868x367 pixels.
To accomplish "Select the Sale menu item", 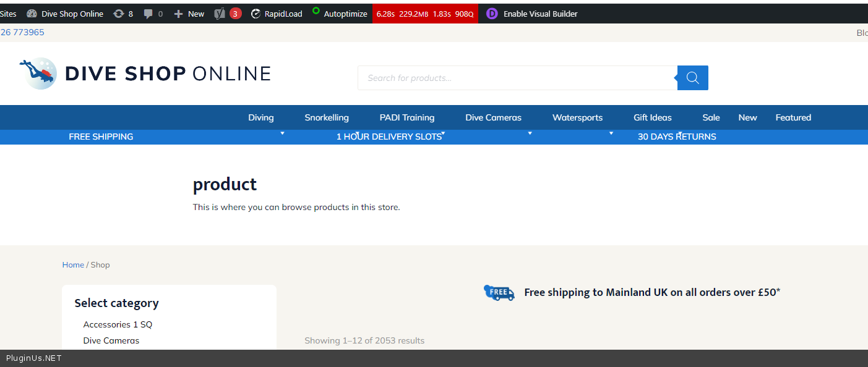I will tap(711, 117).
